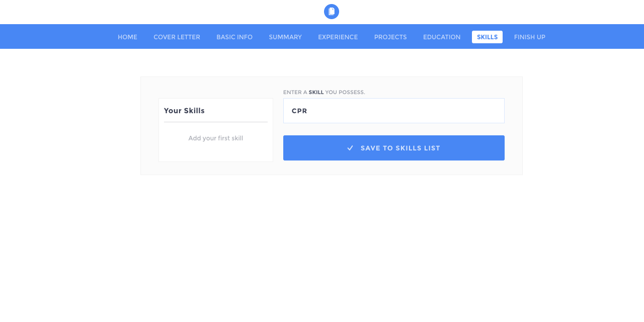
Task: Switch to the Basic Info tab
Action: point(234,37)
